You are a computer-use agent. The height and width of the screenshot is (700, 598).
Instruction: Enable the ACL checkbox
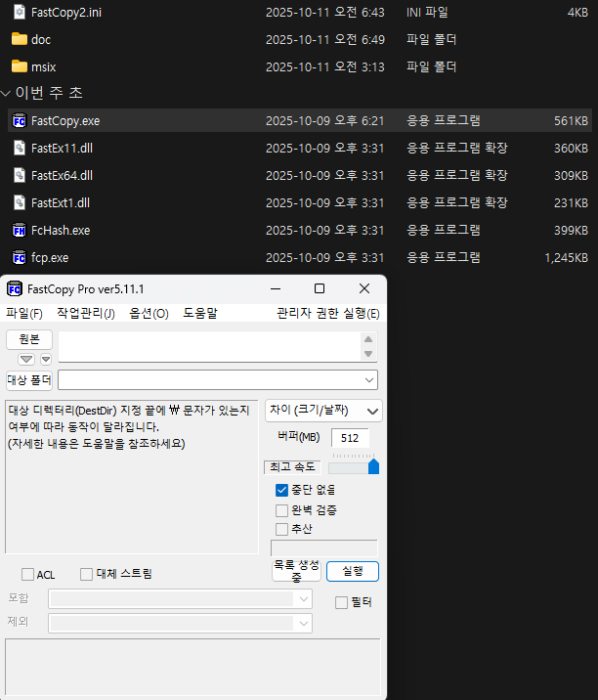27,574
